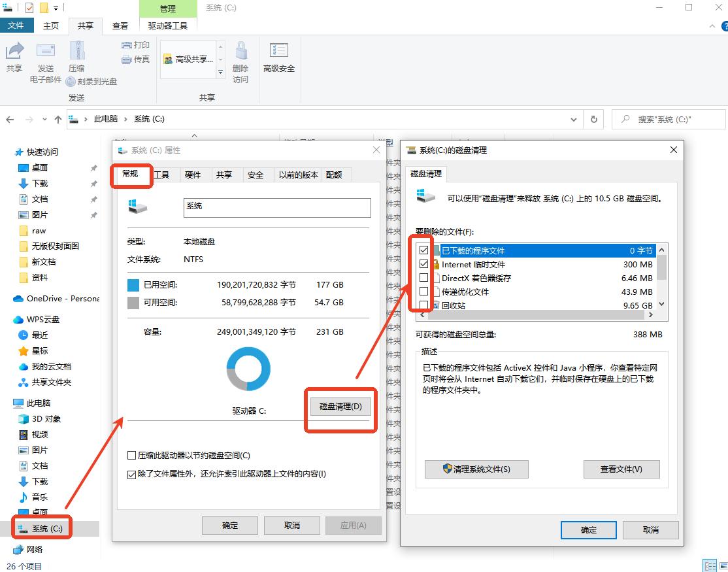Open 高级安全 settings icon

279,52
